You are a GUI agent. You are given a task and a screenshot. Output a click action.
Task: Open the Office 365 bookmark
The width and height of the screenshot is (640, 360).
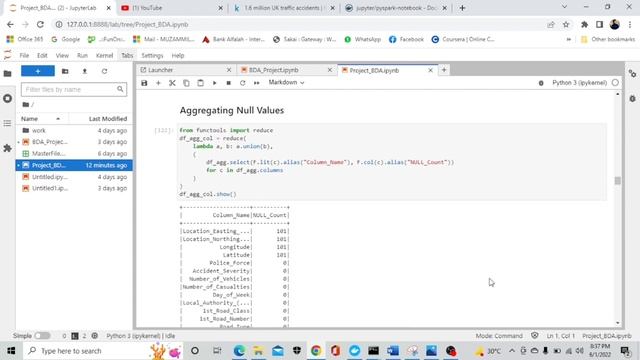coord(25,39)
